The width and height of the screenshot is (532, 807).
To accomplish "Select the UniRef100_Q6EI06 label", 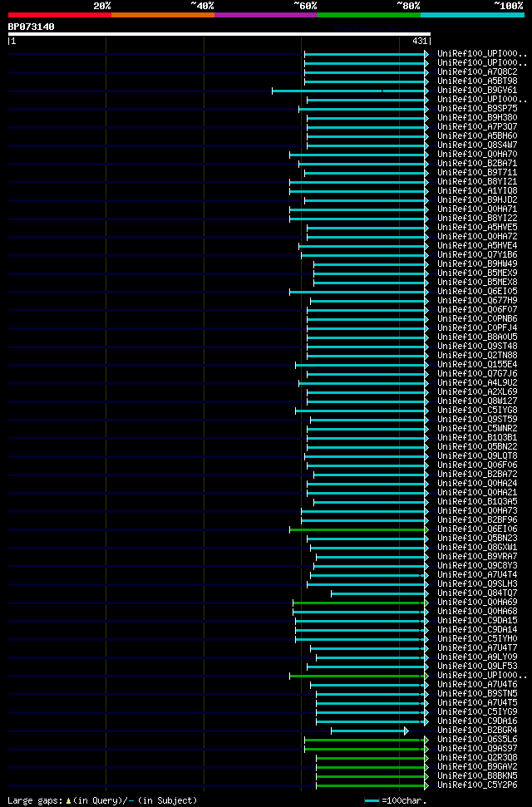I will coord(477,529).
